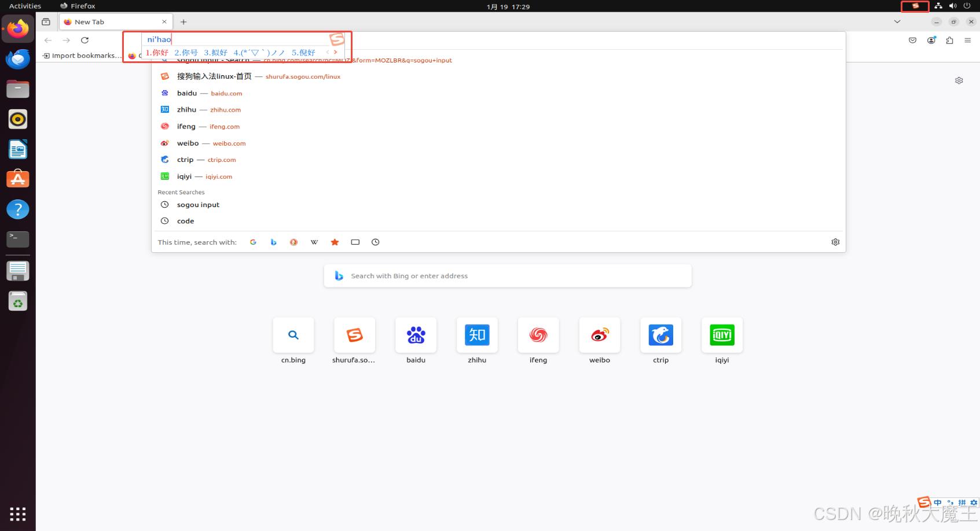Open the Firefox hamburger menu

967,40
